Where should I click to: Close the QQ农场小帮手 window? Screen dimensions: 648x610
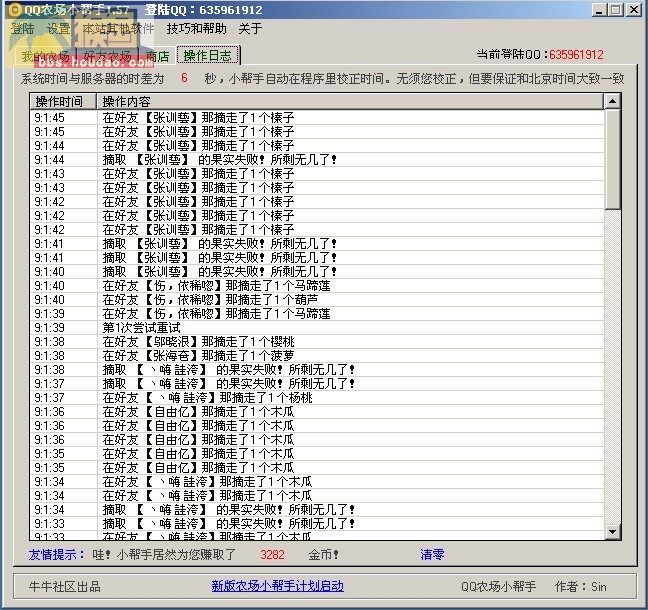pos(634,10)
